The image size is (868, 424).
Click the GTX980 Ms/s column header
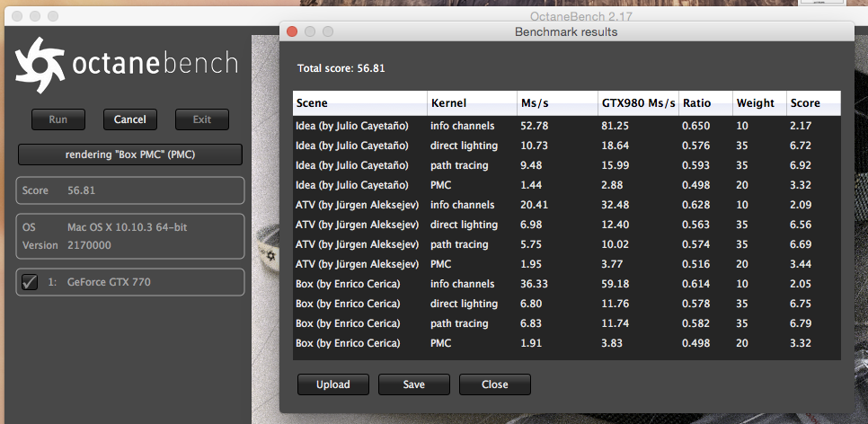tap(638, 103)
